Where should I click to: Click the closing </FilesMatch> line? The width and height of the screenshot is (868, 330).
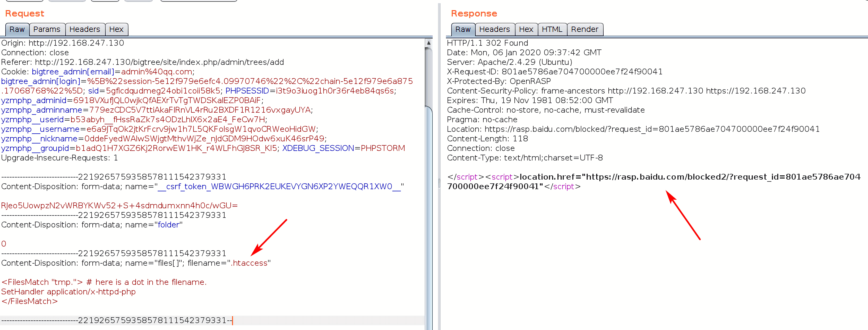(x=30, y=301)
